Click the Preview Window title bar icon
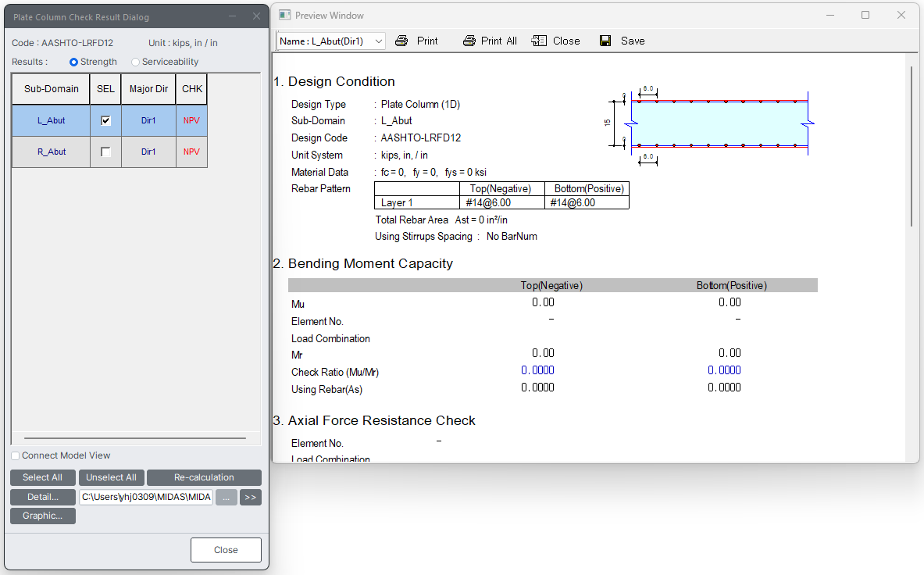The height and width of the screenshot is (575, 924). tap(284, 16)
